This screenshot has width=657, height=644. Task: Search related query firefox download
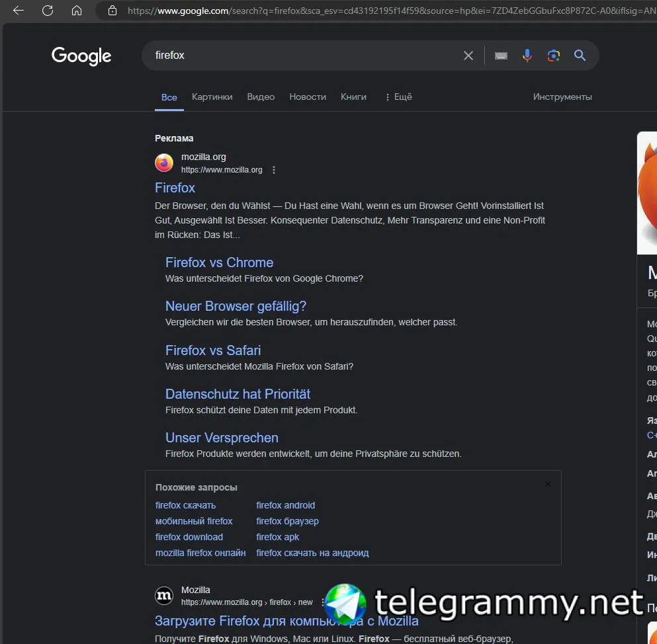(189, 538)
